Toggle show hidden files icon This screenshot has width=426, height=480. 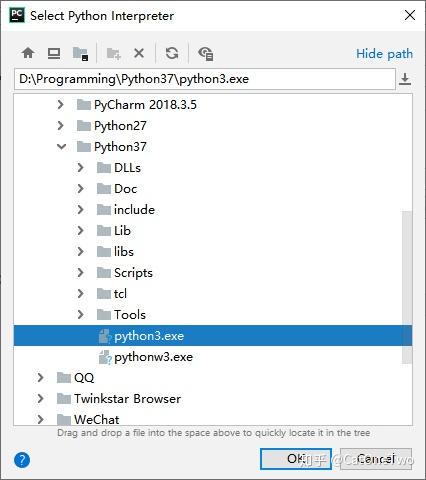coord(206,53)
